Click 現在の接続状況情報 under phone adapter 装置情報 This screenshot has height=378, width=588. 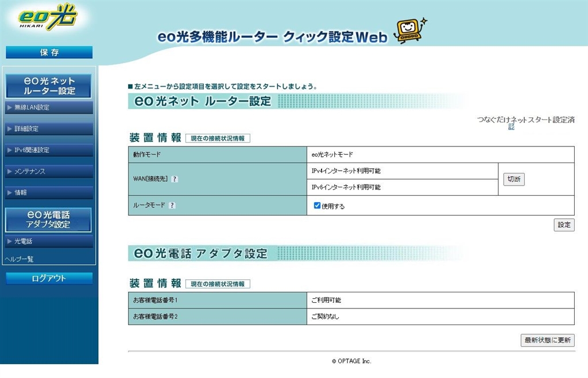(x=218, y=284)
